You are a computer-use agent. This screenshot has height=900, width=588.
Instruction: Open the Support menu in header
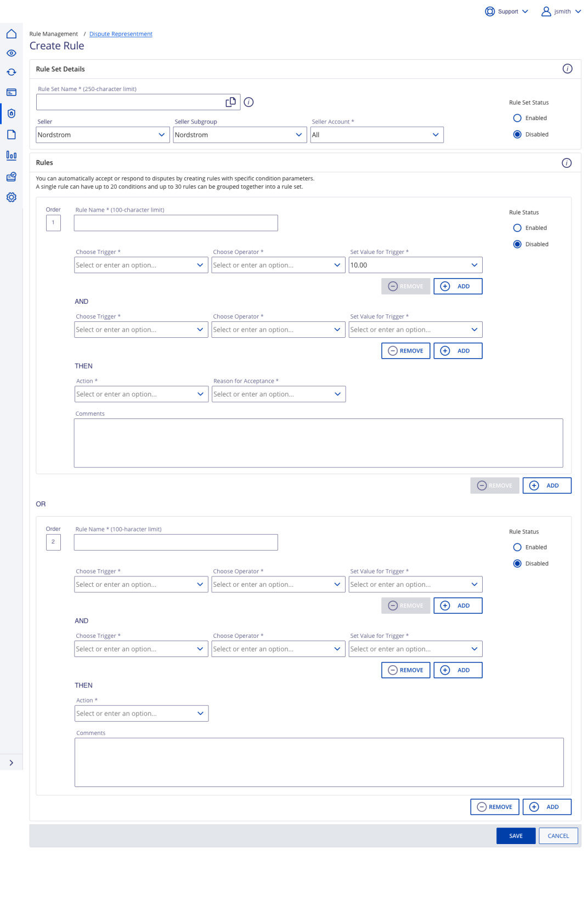[x=507, y=12]
